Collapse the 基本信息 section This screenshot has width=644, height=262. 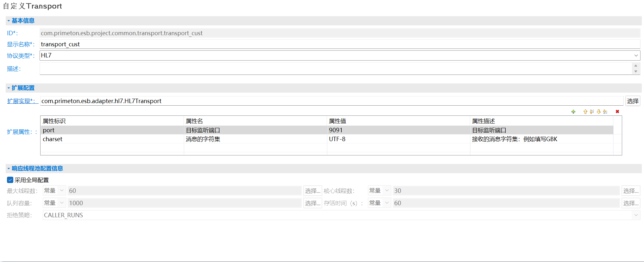point(9,21)
